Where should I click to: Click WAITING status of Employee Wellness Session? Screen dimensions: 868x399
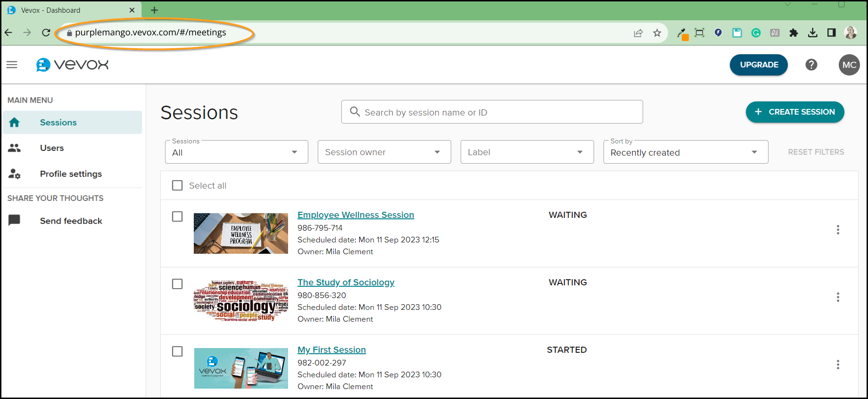coord(568,215)
